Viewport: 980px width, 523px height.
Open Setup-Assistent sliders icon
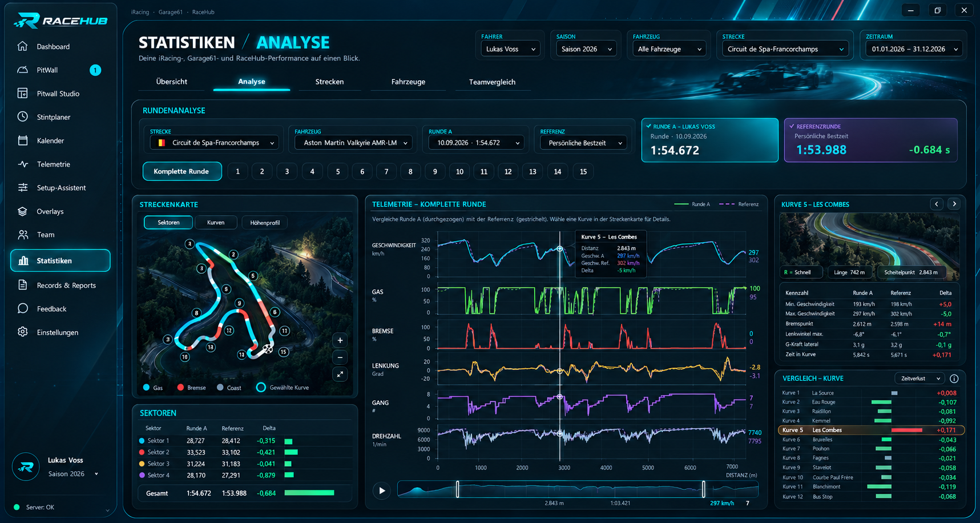point(22,187)
